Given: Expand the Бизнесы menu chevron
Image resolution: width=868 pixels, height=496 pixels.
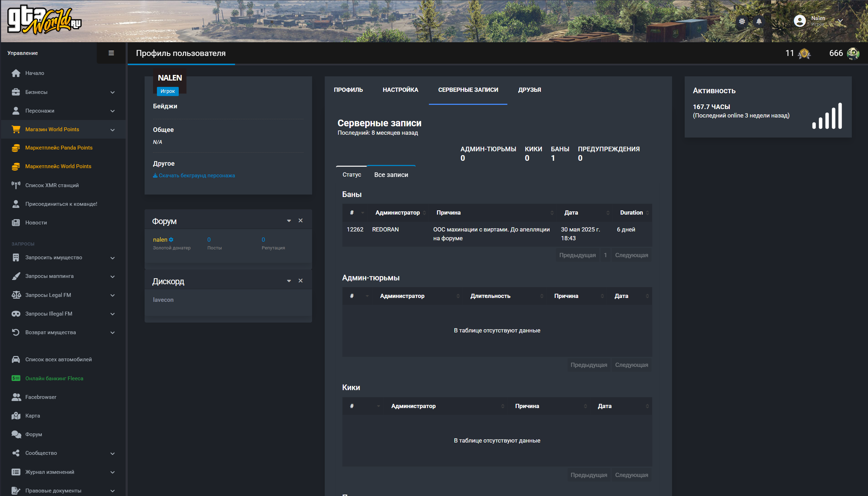Looking at the screenshot, I should pos(113,92).
